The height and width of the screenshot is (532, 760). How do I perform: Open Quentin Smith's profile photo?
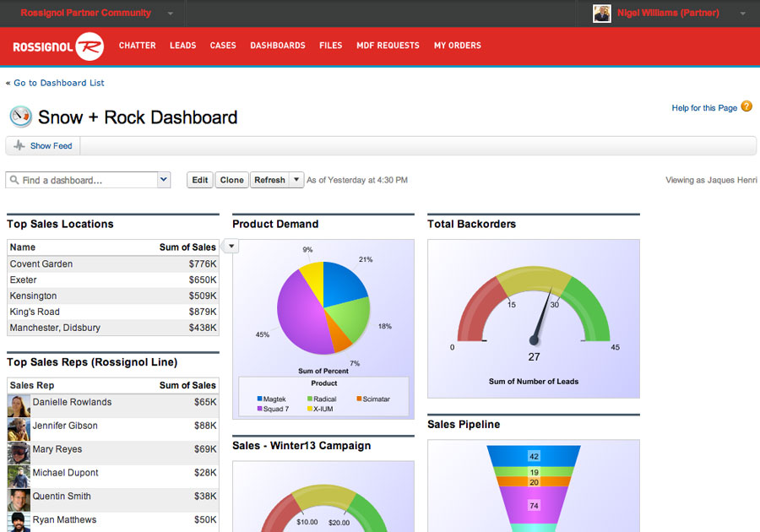19,500
